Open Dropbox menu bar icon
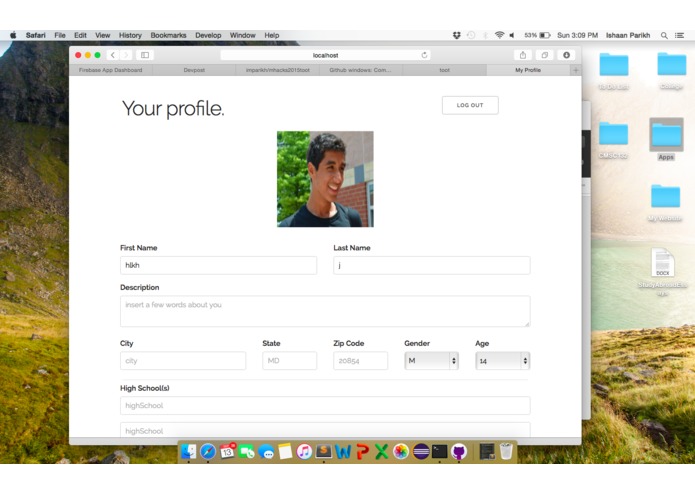 (x=457, y=35)
